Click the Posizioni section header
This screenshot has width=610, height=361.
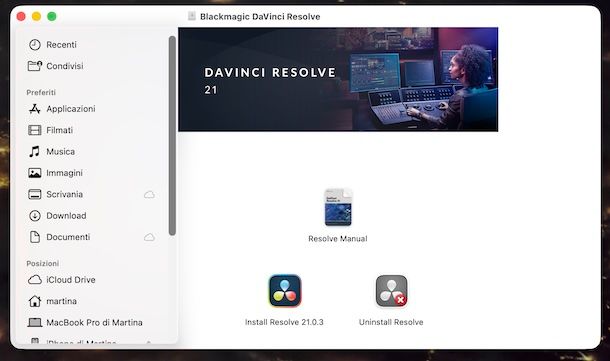tap(42, 263)
